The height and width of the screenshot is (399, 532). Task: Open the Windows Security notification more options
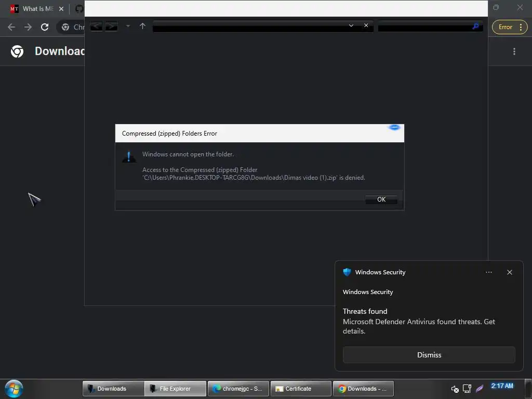click(488, 272)
